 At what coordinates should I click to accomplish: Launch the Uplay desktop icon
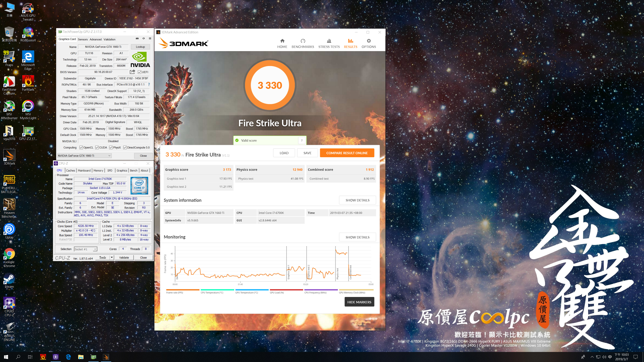click(x=9, y=231)
